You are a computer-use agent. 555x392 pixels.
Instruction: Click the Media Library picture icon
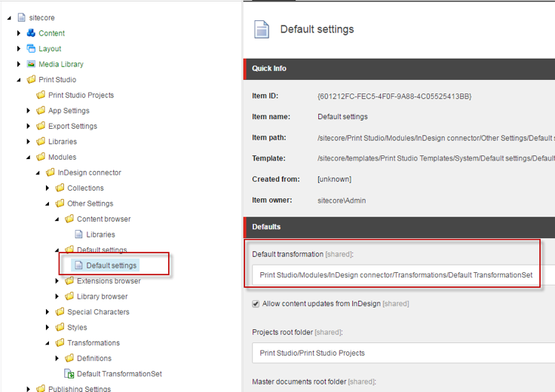pos(31,64)
